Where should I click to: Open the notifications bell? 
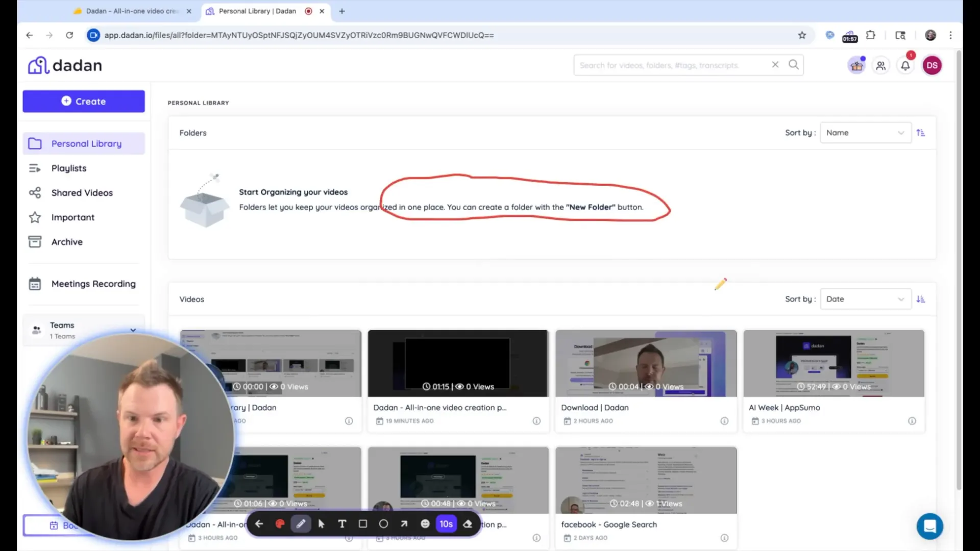point(905,65)
